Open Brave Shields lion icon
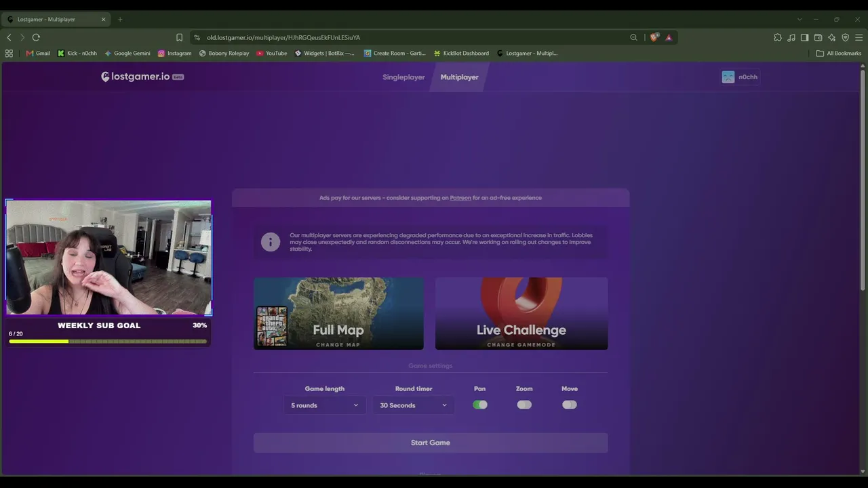 pyautogui.click(x=654, y=37)
